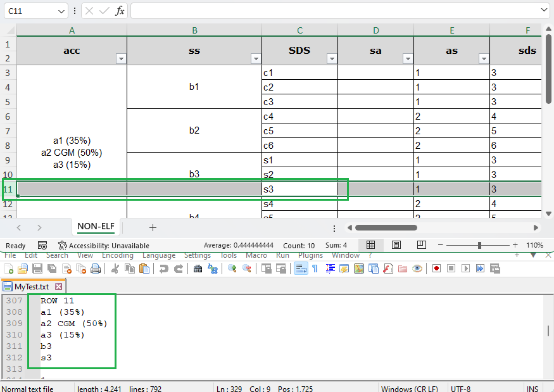Toggle show all characters display

coord(315,268)
